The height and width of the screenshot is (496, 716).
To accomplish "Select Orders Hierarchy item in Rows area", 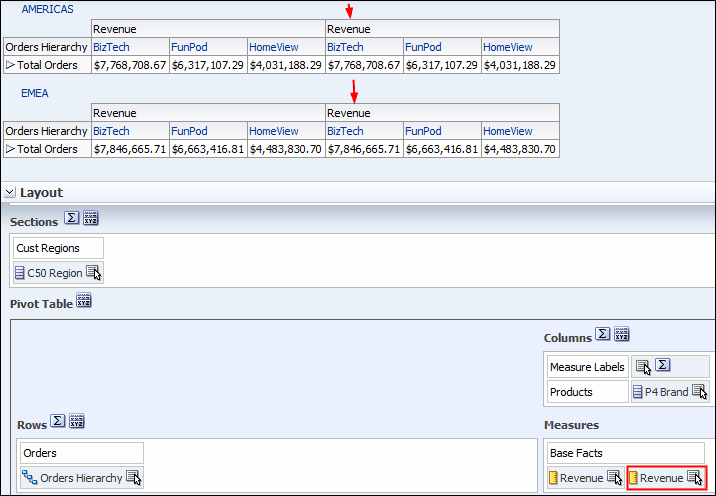I will pos(80,478).
